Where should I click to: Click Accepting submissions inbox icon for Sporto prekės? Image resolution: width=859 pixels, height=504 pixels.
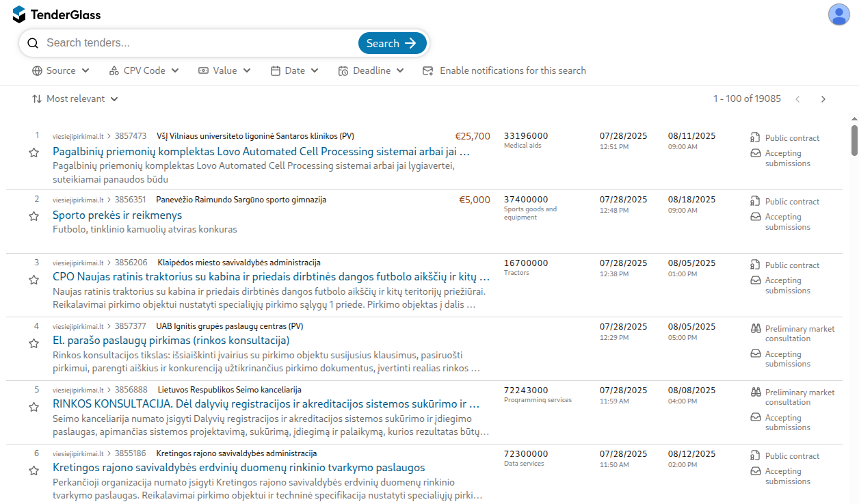756,217
